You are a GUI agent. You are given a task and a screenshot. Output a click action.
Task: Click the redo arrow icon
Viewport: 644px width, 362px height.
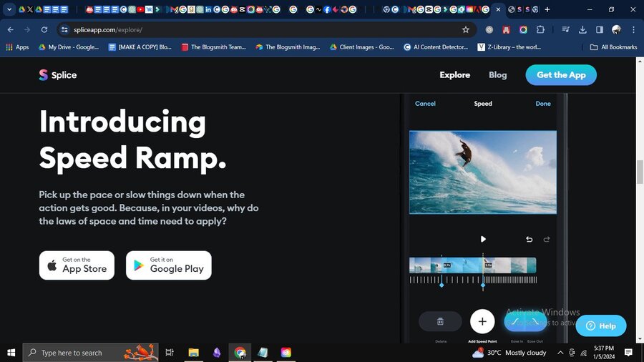(546, 239)
